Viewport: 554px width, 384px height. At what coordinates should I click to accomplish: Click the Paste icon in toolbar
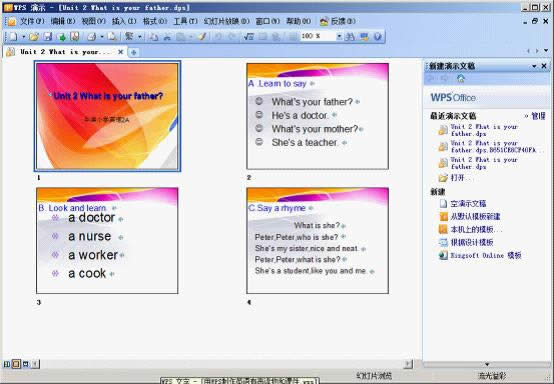click(181, 36)
